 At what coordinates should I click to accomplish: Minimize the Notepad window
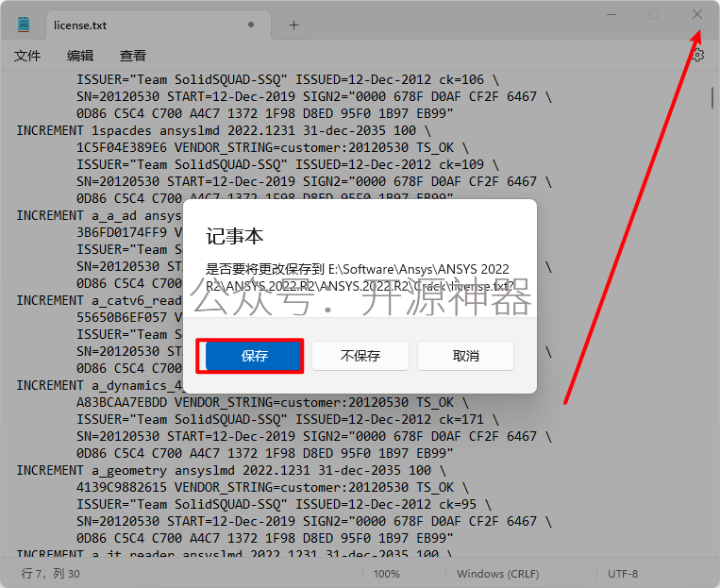611,15
